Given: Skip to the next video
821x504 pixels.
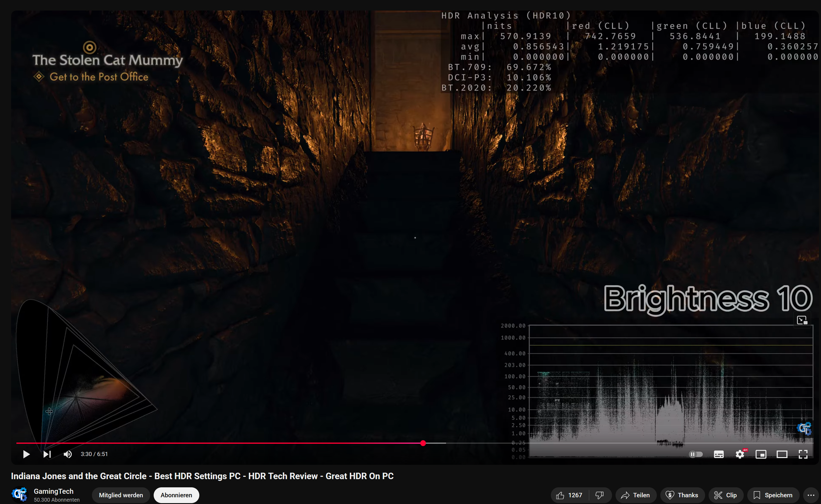Looking at the screenshot, I should (47, 454).
